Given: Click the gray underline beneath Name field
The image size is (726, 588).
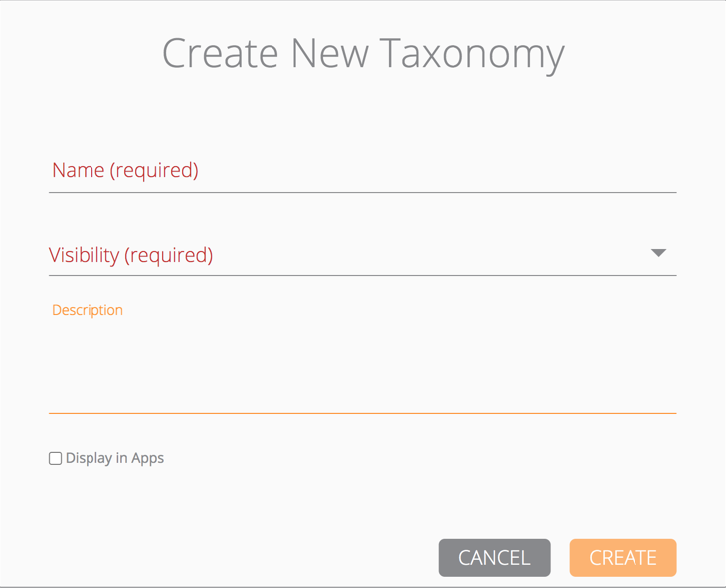Looking at the screenshot, I should tap(362, 192).
